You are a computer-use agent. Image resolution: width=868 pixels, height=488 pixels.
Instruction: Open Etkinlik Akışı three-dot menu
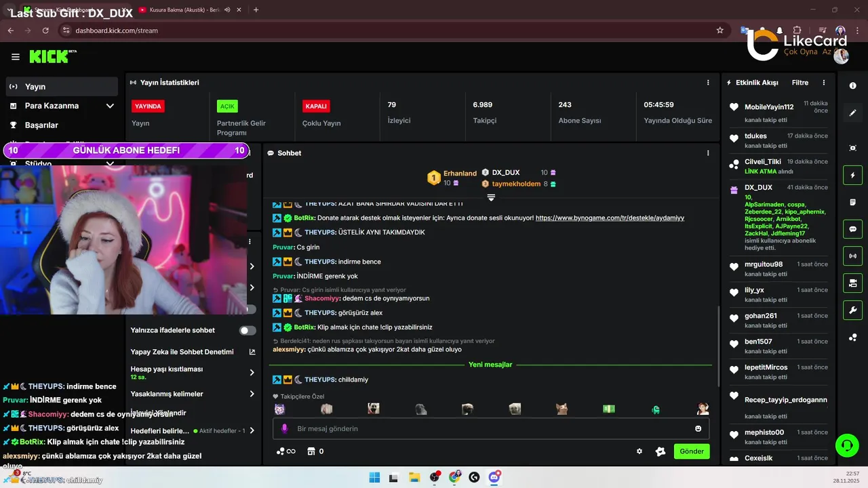(x=824, y=83)
